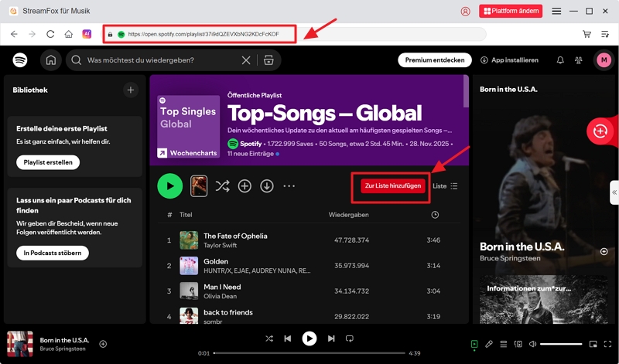Add current song to liked songs

pos(103,344)
